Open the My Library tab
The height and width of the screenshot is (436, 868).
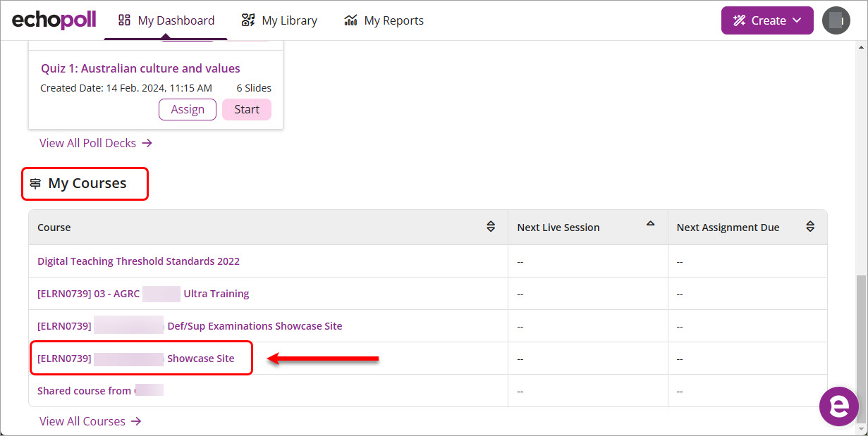pos(279,20)
